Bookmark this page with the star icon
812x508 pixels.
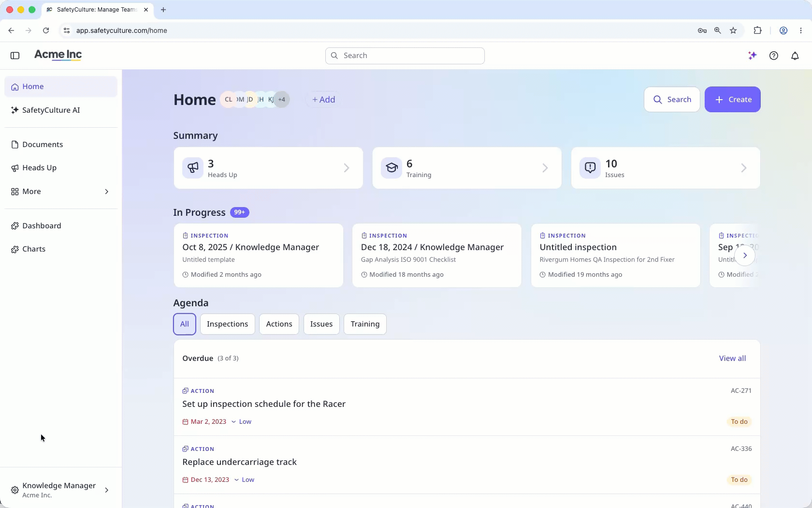pos(733,30)
